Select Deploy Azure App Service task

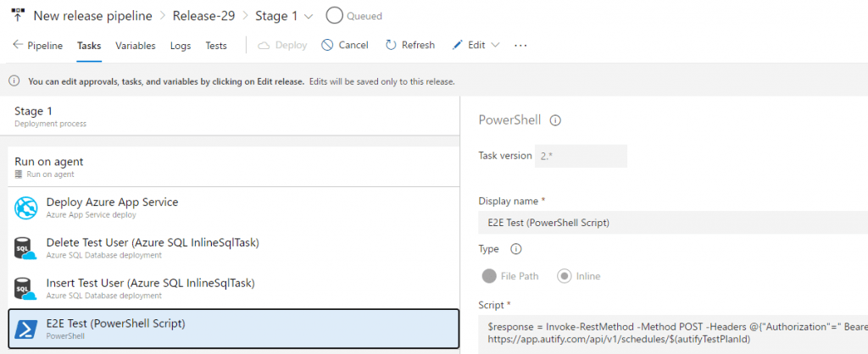[x=234, y=207]
